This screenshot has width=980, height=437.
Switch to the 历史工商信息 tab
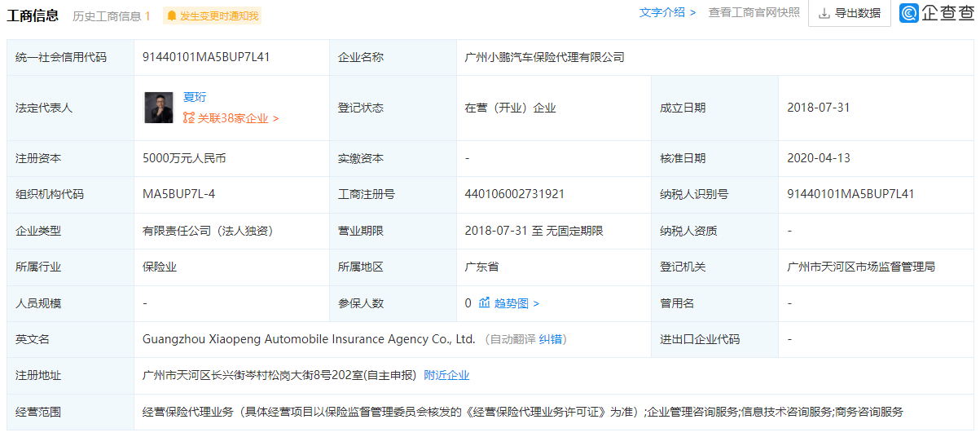[x=111, y=16]
